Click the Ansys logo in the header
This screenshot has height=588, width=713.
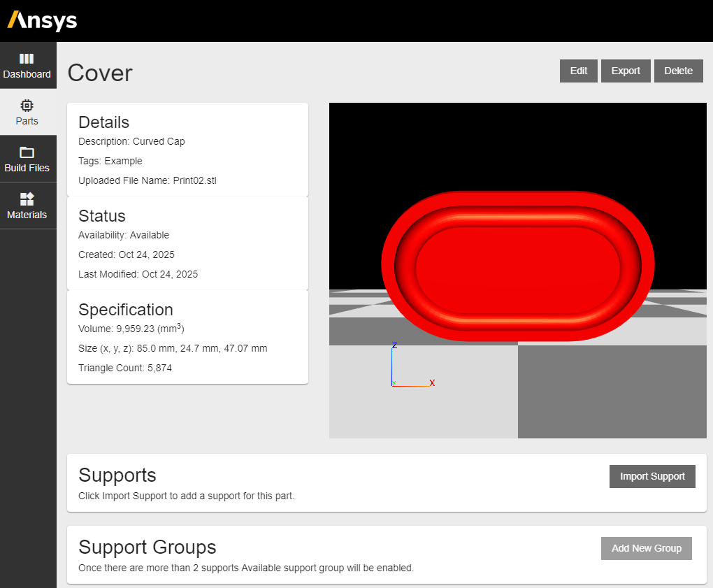(x=42, y=20)
